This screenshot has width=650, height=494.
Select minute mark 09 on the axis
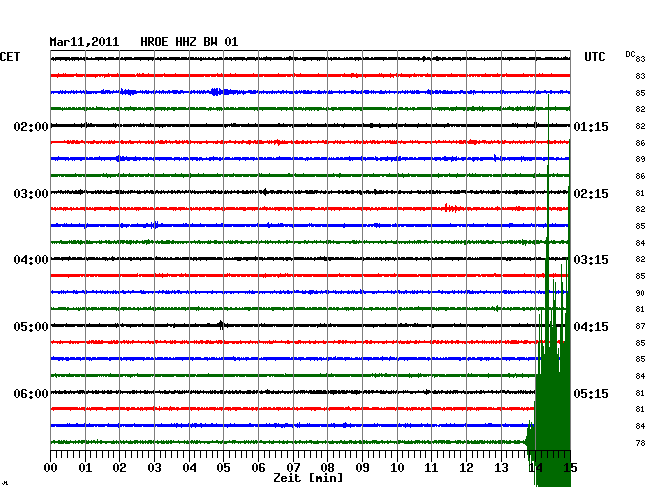point(362,468)
